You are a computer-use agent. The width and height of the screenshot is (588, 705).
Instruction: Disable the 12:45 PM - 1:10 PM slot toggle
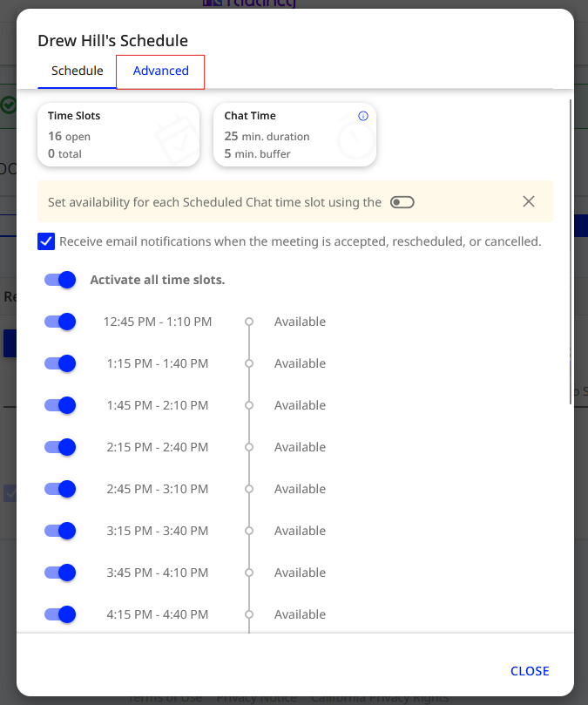pyautogui.click(x=60, y=322)
